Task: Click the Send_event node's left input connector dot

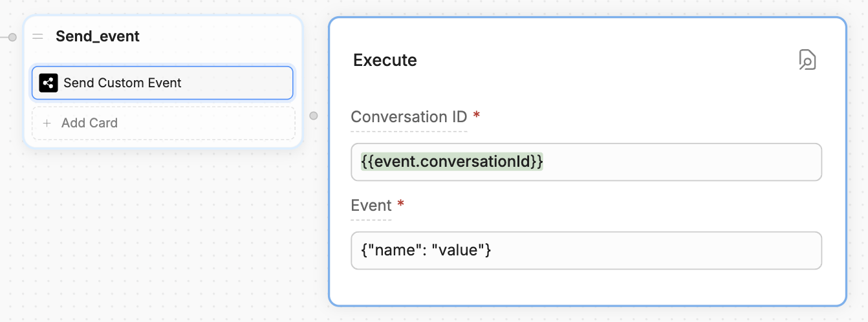Action: (12, 37)
